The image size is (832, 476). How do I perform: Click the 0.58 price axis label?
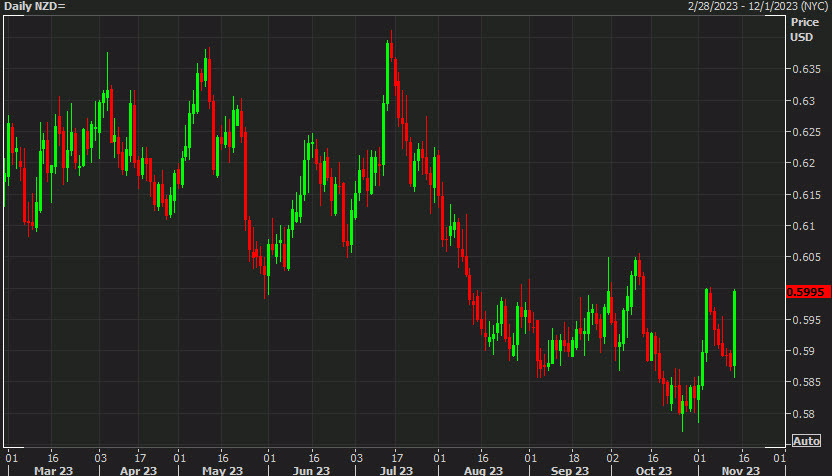[x=803, y=413]
